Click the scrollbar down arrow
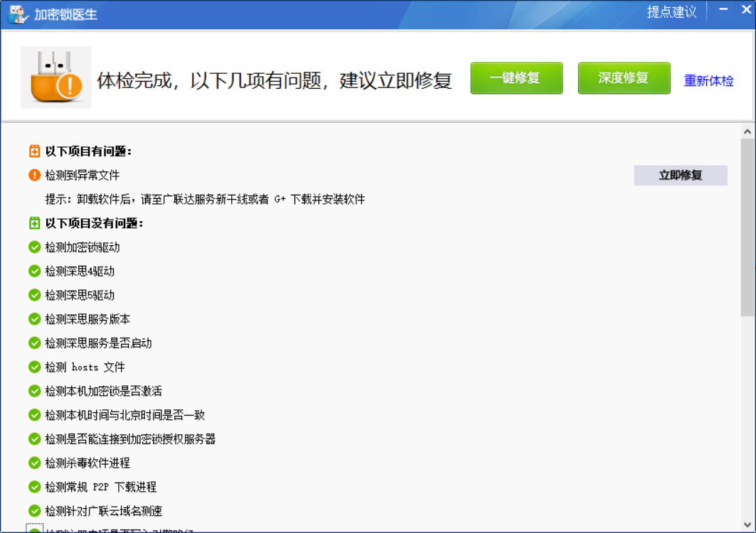This screenshot has width=756, height=533. (x=747, y=524)
